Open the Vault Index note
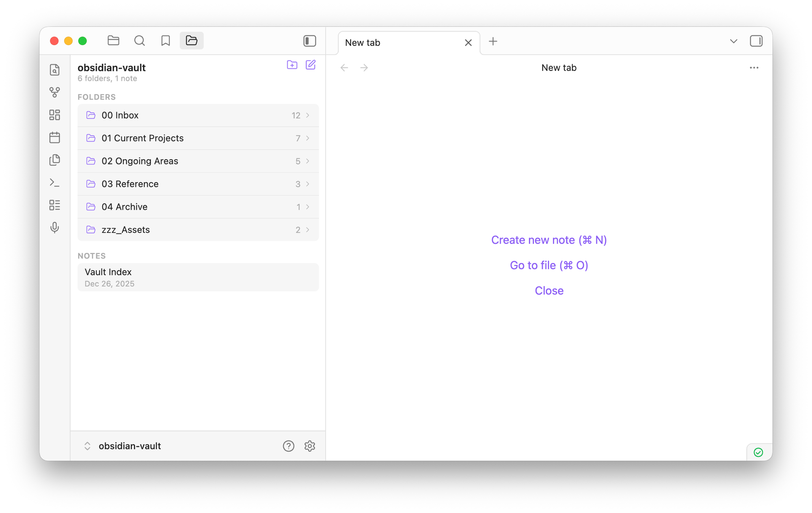The image size is (812, 513). click(198, 277)
